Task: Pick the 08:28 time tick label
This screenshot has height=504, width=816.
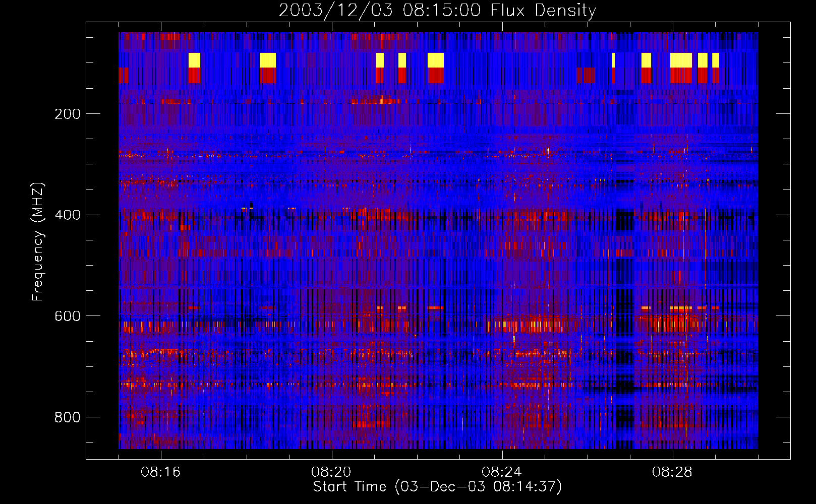Action: pyautogui.click(x=672, y=472)
